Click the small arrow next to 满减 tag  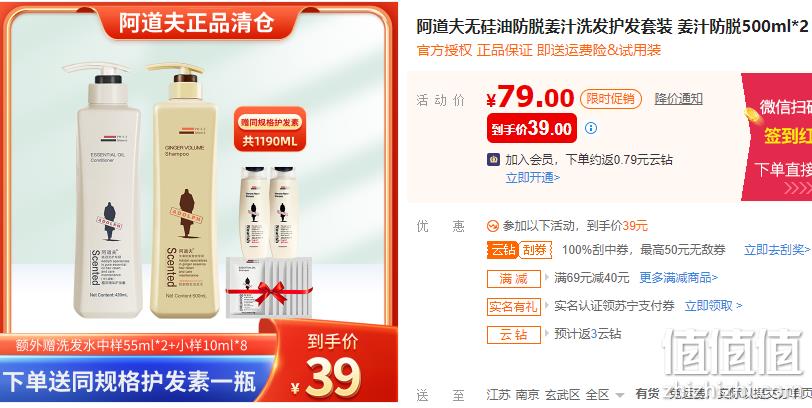pyautogui.click(x=546, y=278)
